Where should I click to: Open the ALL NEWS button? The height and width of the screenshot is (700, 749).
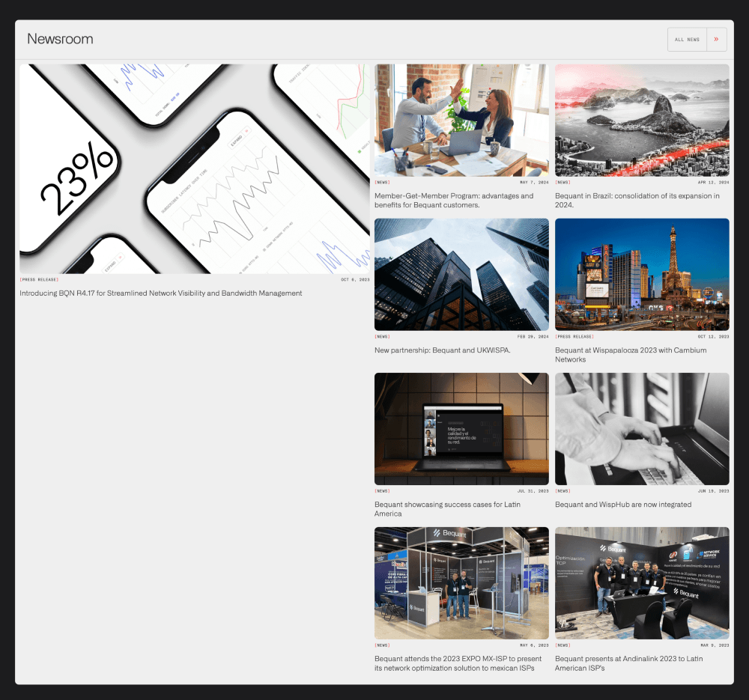pyautogui.click(x=697, y=40)
